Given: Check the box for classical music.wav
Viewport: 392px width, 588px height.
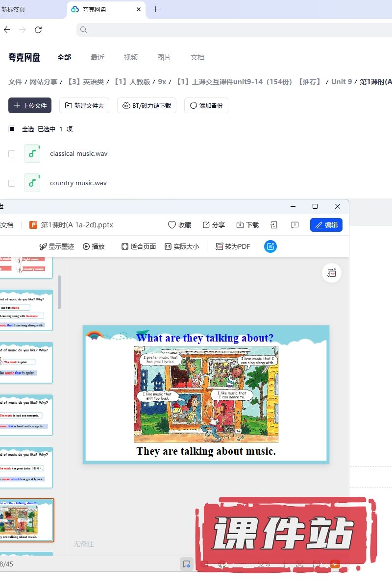Looking at the screenshot, I should click(x=12, y=154).
